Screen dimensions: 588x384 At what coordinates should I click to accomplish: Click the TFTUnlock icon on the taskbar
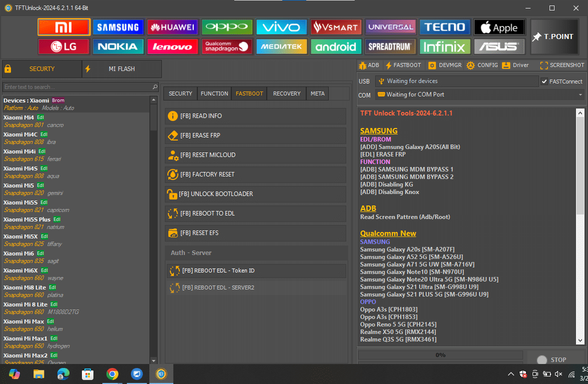click(161, 374)
